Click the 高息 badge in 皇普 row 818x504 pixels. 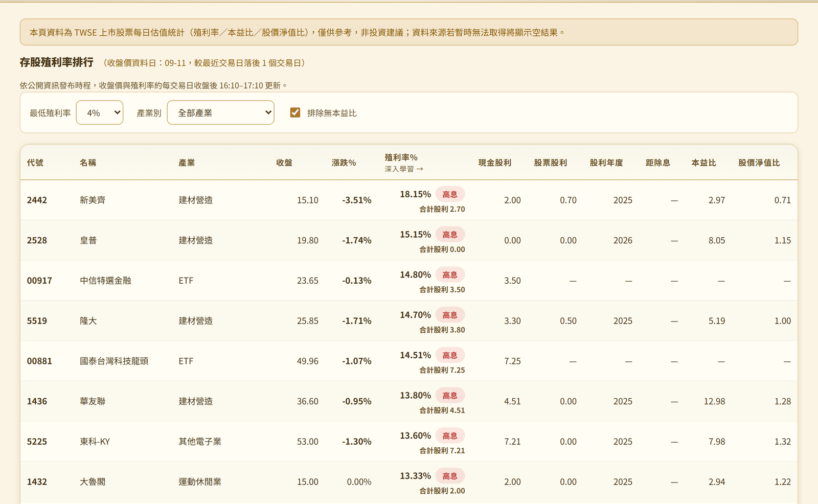[450, 235]
